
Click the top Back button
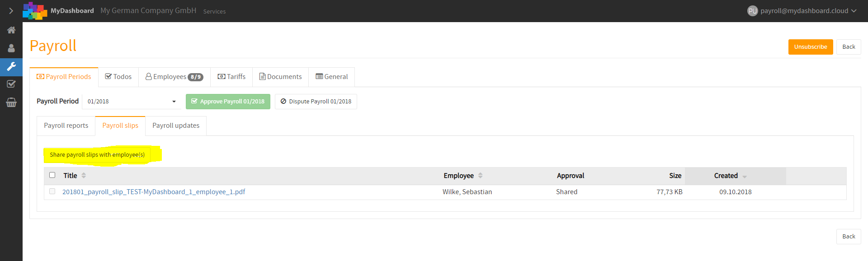pyautogui.click(x=849, y=47)
